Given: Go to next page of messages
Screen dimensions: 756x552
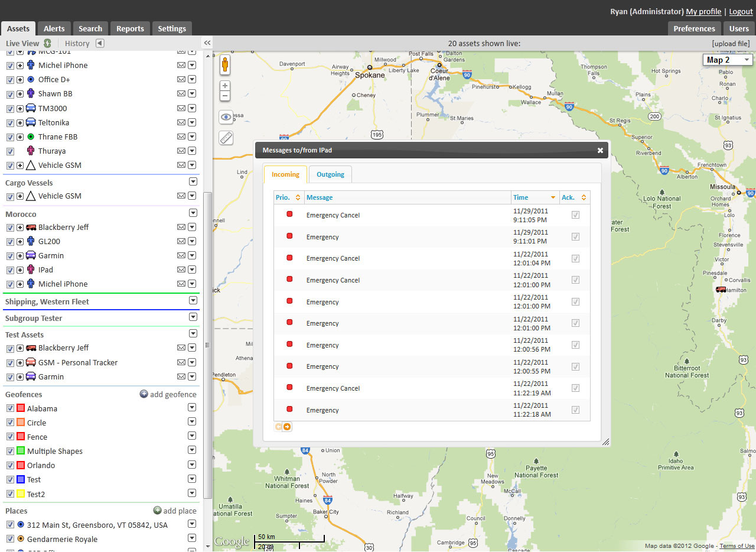Looking at the screenshot, I should [x=287, y=427].
